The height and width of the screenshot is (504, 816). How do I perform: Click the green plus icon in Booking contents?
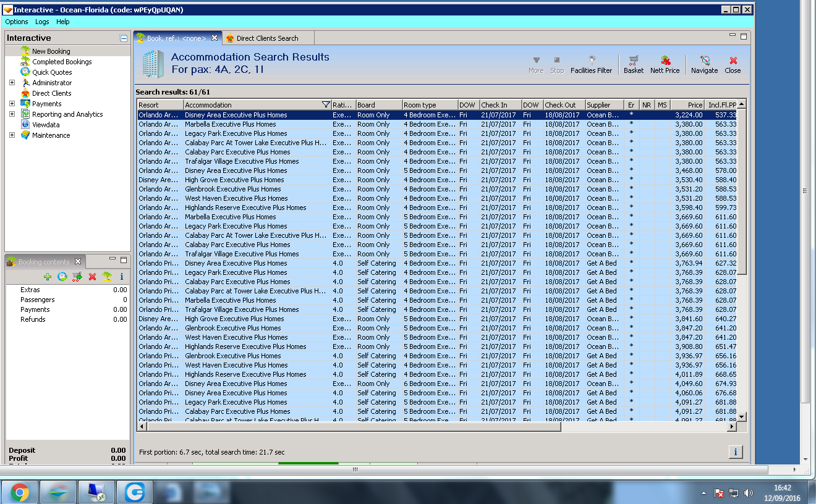pos(48,277)
